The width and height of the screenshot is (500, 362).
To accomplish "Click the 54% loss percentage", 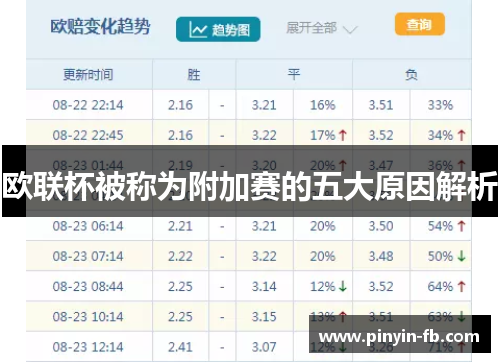I will coord(440,226).
